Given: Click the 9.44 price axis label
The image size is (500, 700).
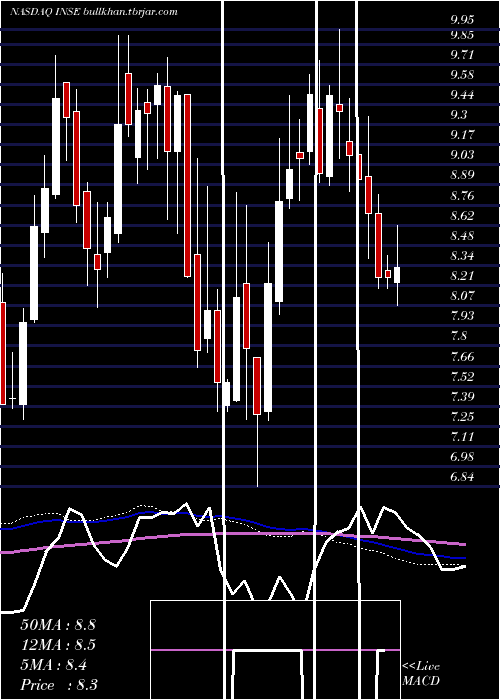Looking at the screenshot, I should click(462, 95).
